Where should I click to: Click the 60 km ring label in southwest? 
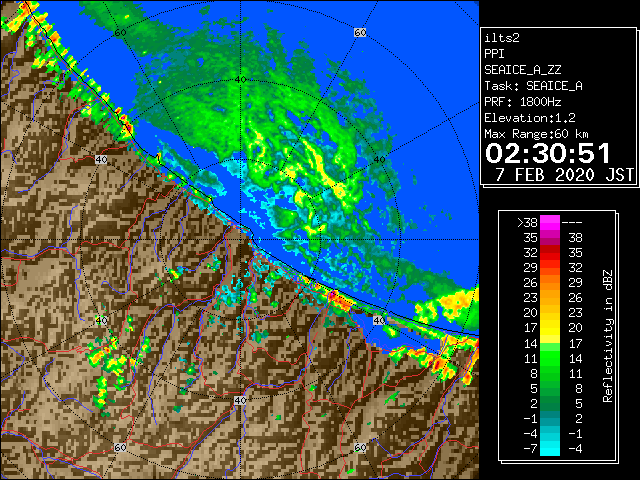pyautogui.click(x=120, y=447)
